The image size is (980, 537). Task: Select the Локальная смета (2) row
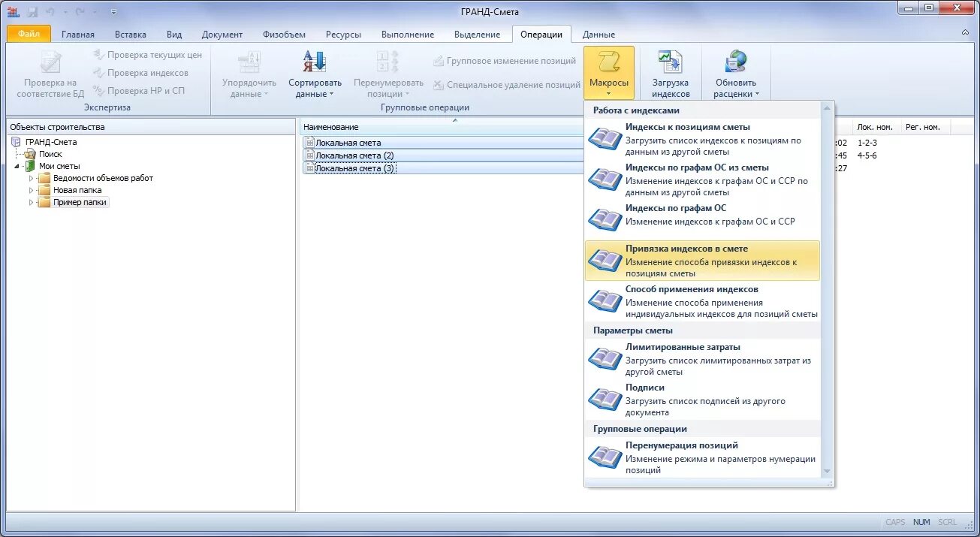pyautogui.click(x=443, y=155)
